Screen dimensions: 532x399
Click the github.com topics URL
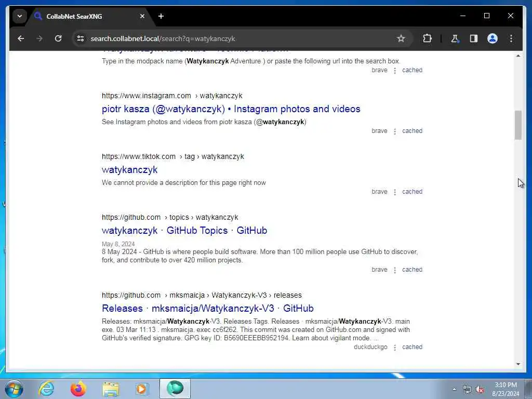[170, 217]
